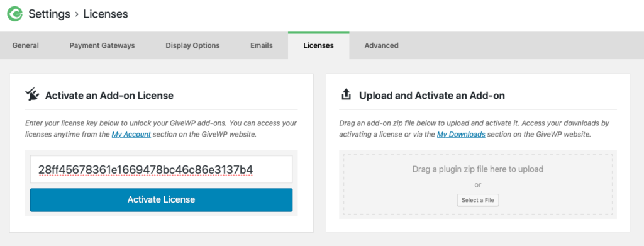Click the upload arrow icon beside Upload and Activate
Screen dimensions: 644x246
pyautogui.click(x=347, y=95)
